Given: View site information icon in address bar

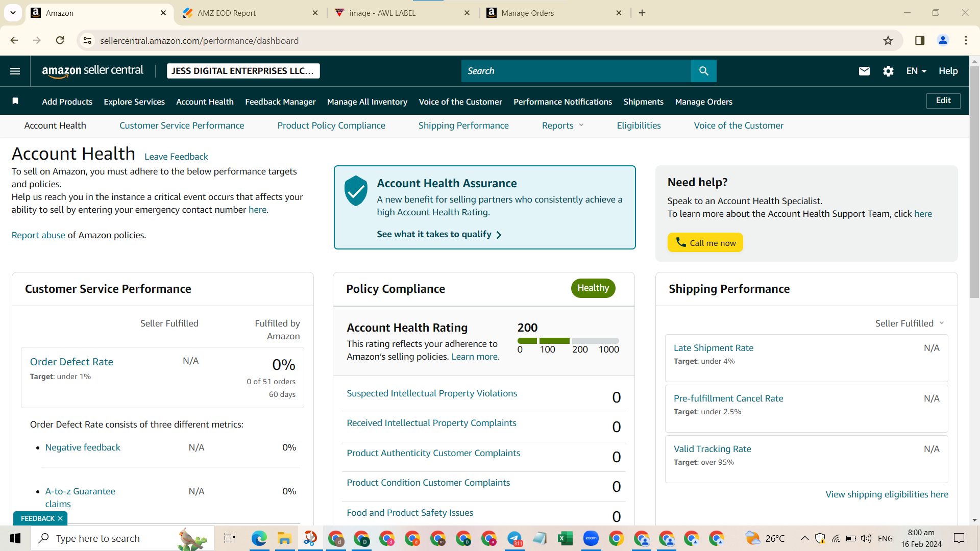Looking at the screenshot, I should [x=88, y=40].
